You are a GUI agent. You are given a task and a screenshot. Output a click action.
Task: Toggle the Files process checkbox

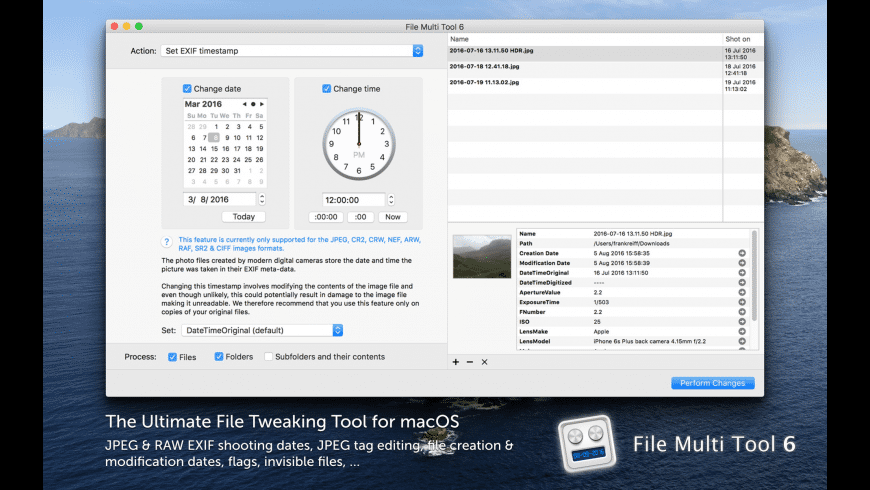tap(173, 357)
